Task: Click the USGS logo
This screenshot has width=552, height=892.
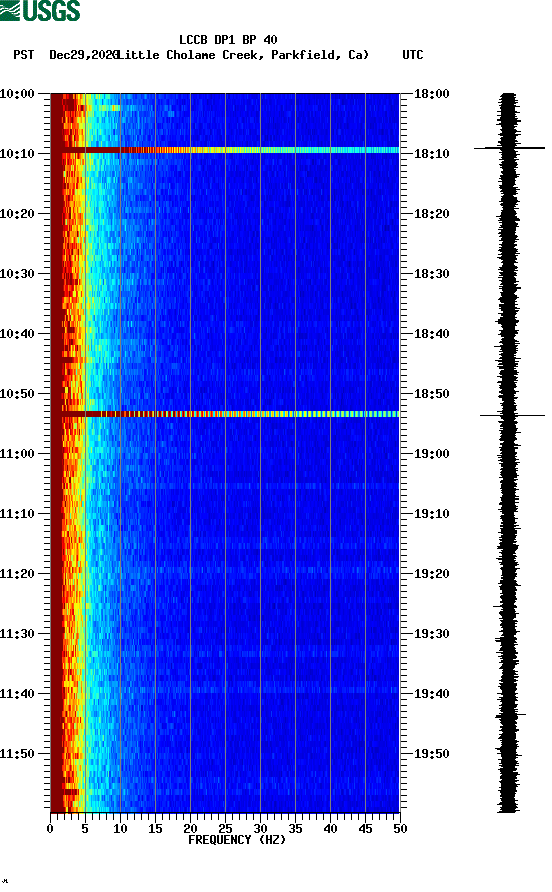Action: coord(40,10)
